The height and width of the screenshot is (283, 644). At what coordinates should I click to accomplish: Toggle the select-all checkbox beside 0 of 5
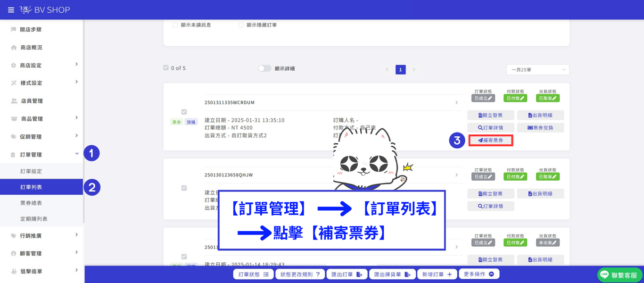166,68
